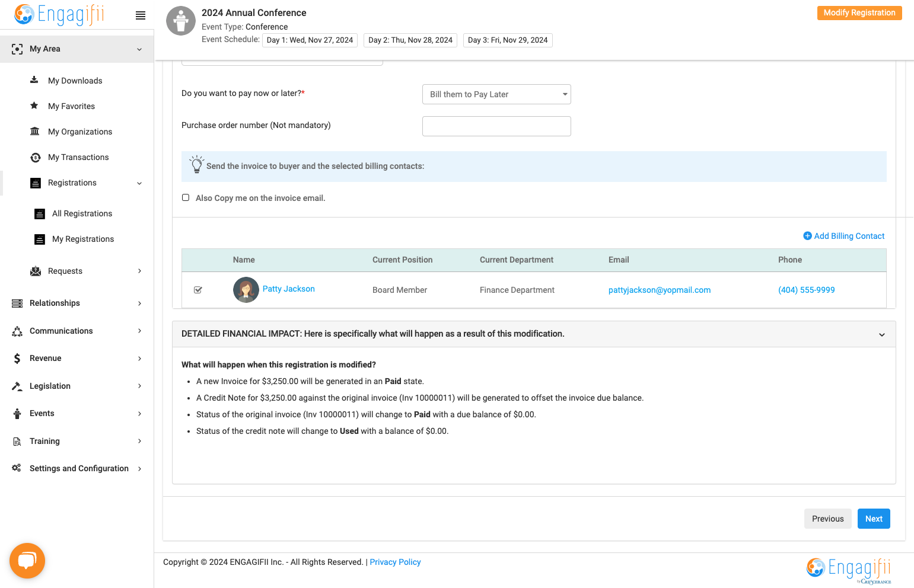Open the pay now or later dropdown

coord(496,94)
